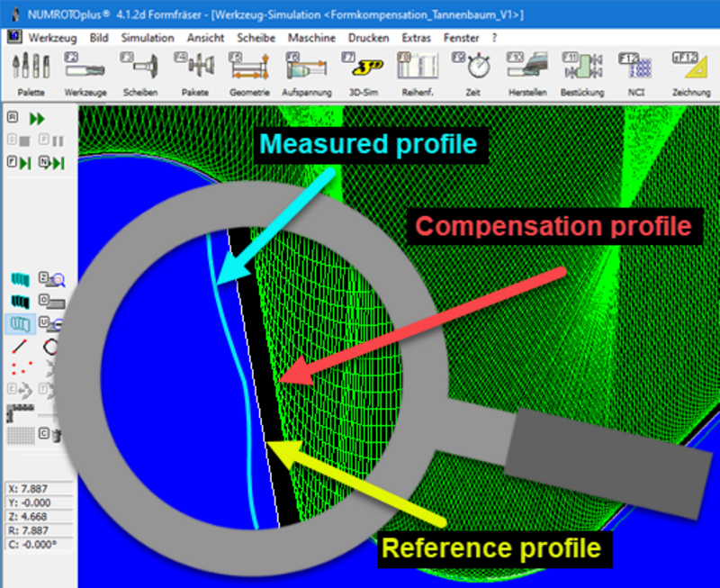Toggle the outlined wireframe view mode
This screenshot has width=720, height=588.
[19, 323]
